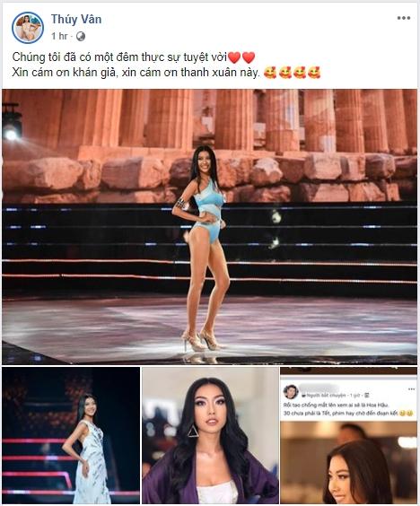Open the three-dot post options menu
420x506 pixels.
tap(404, 18)
